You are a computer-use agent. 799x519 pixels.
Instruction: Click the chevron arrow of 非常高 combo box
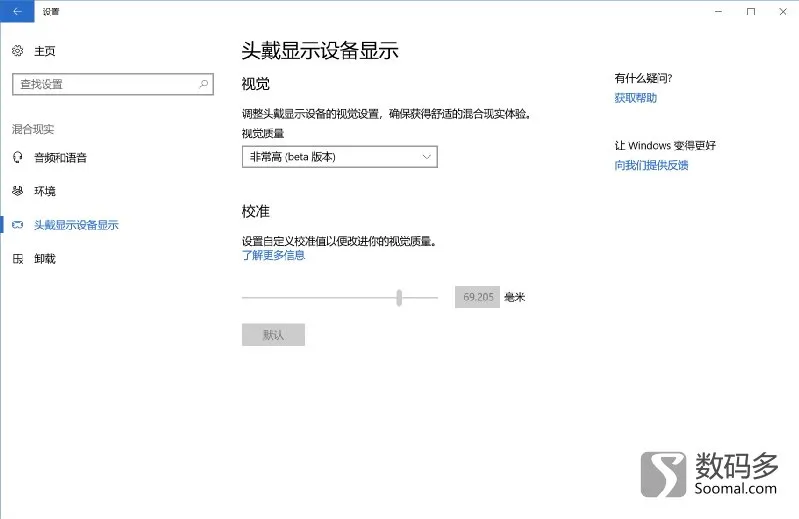point(427,157)
